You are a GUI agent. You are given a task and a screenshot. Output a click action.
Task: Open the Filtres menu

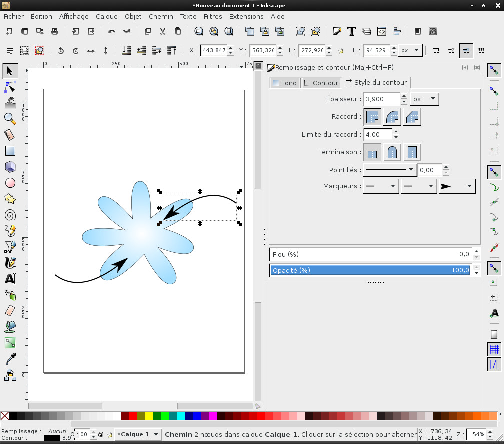coord(212,16)
